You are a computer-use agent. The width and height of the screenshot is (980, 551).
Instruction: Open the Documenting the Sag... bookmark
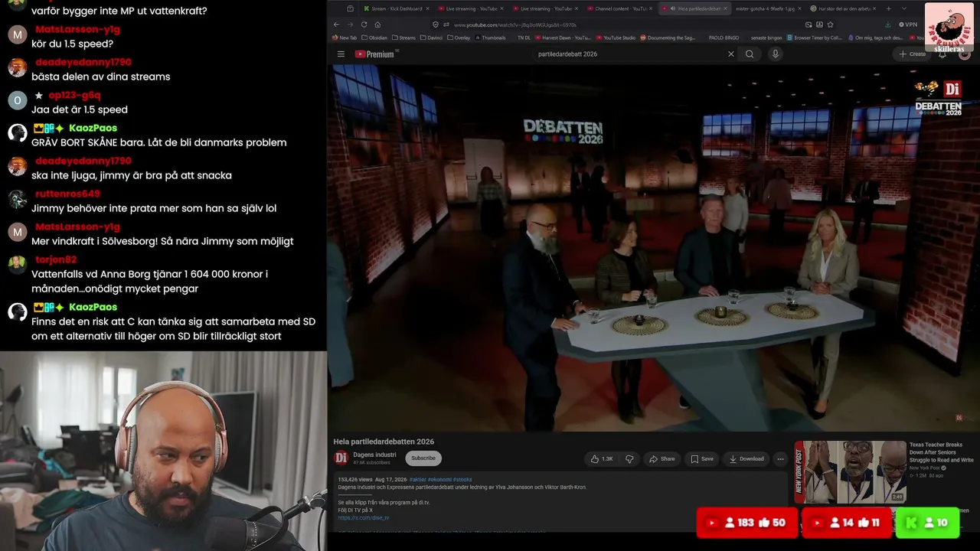668,37
